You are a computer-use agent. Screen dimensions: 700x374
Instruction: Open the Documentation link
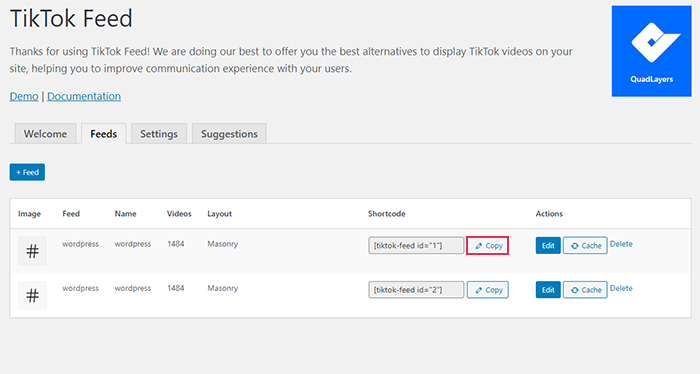pos(84,96)
